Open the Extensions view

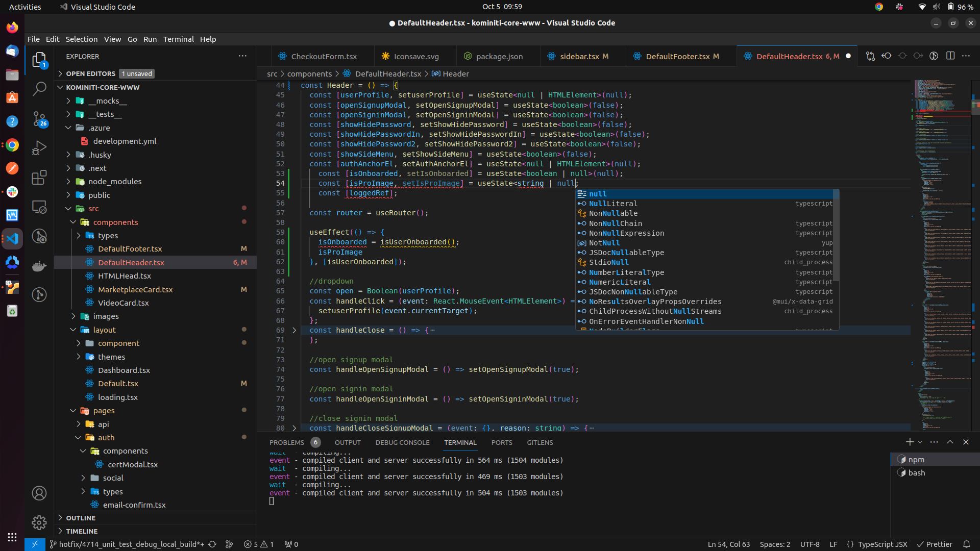(x=39, y=178)
